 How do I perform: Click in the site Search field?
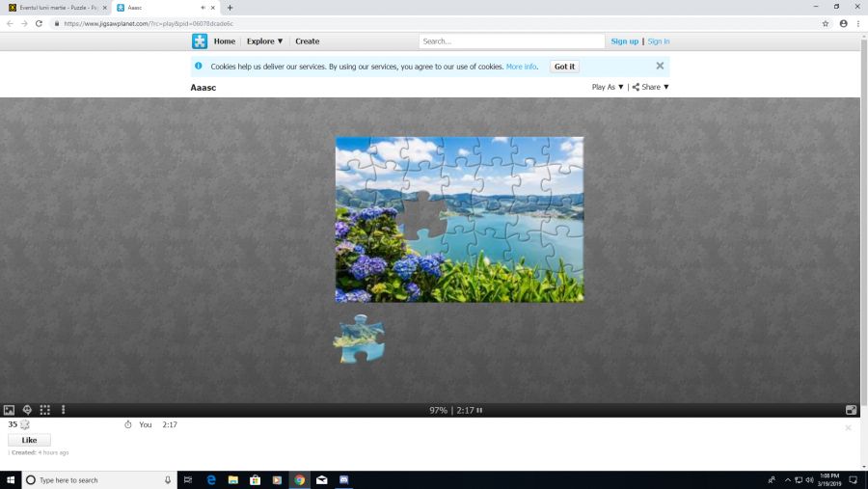point(511,41)
